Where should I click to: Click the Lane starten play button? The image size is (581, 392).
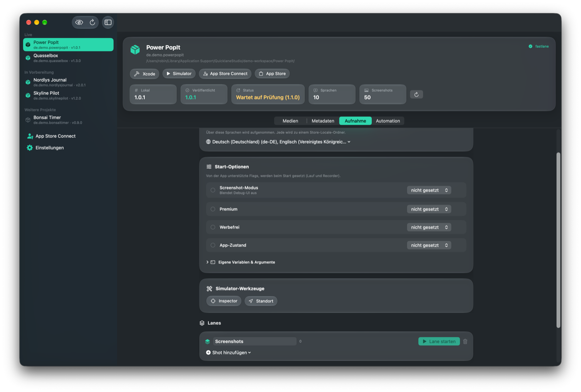tap(439, 341)
